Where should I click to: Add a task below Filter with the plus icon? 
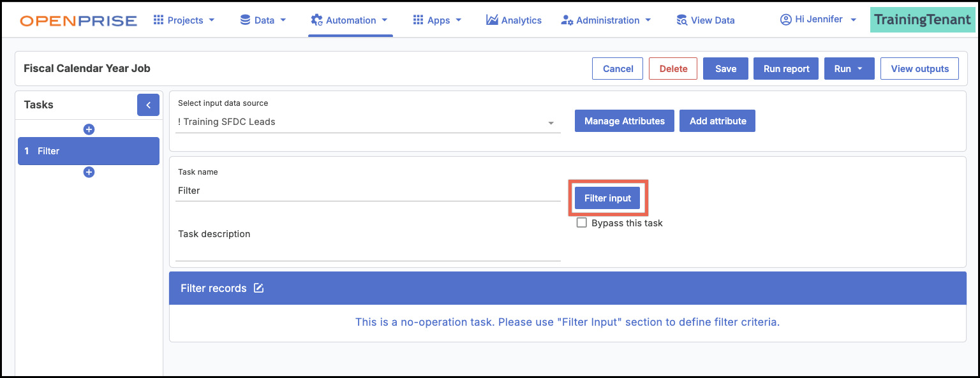[x=89, y=172]
